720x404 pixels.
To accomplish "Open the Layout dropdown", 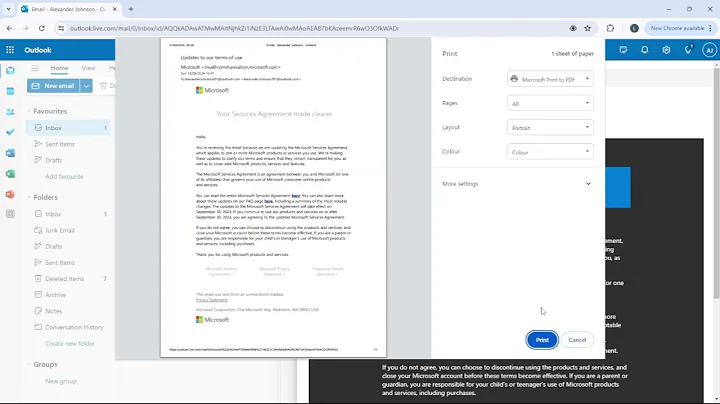I will [x=550, y=128].
